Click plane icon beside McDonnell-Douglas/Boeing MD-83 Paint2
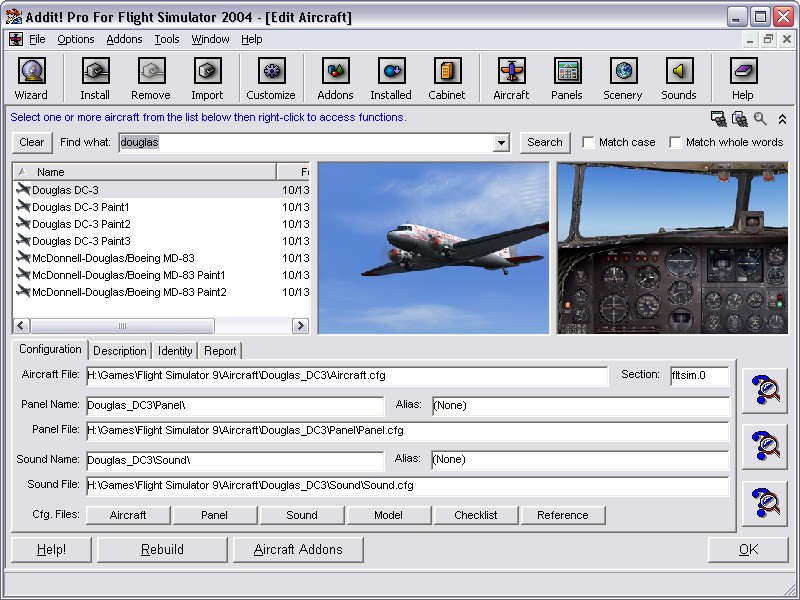The width and height of the screenshot is (800, 600). (23, 291)
